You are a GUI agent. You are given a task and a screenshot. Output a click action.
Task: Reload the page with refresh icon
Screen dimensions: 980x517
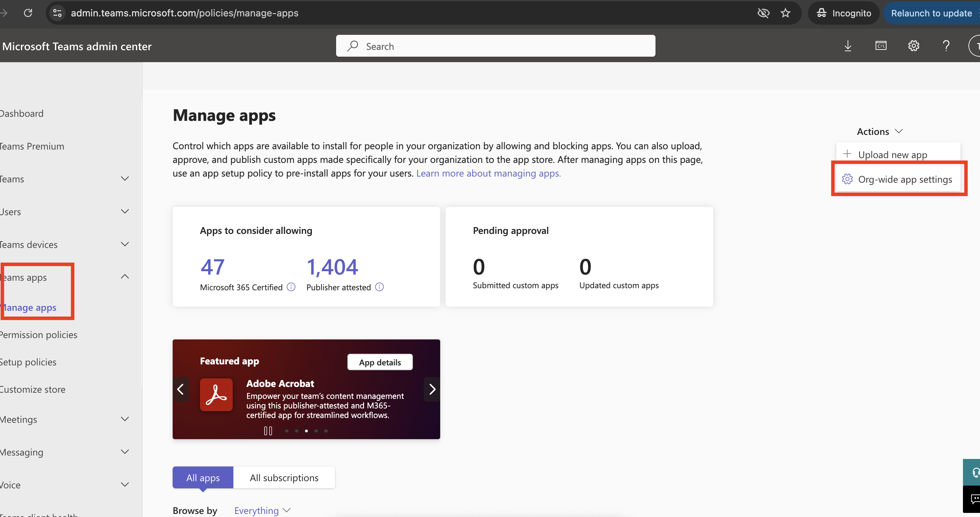click(x=28, y=13)
